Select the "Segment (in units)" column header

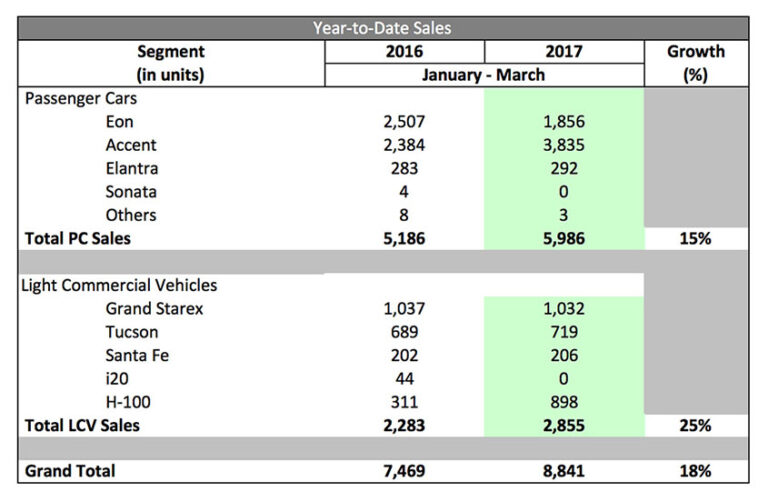click(170, 63)
